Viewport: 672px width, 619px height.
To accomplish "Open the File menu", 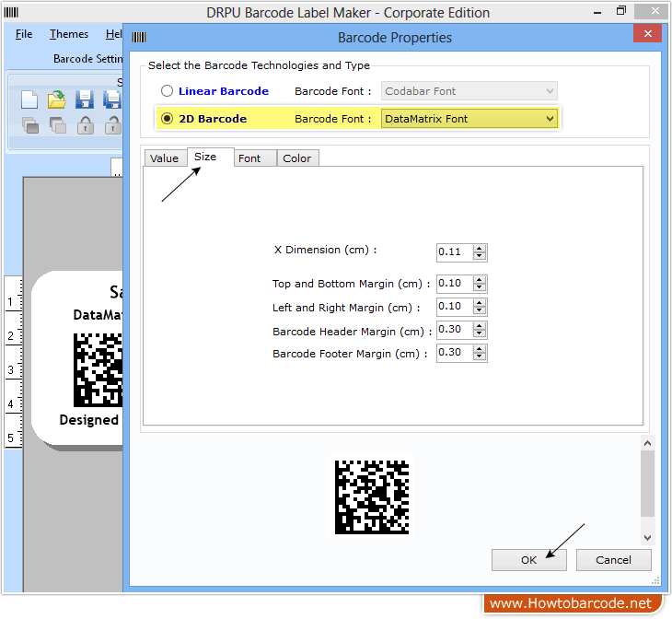I will pos(24,34).
